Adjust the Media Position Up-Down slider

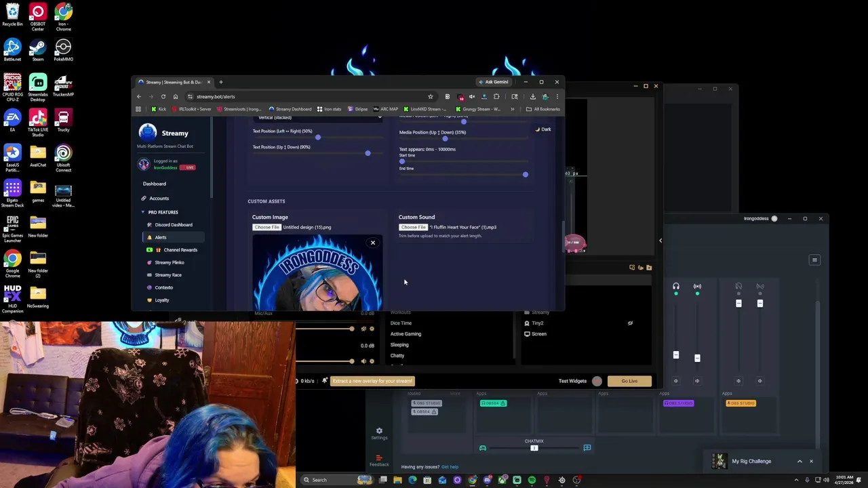445,139
